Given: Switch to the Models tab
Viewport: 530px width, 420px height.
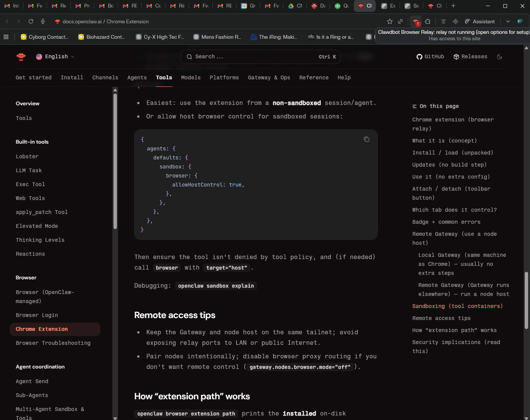Looking at the screenshot, I should click(x=191, y=77).
